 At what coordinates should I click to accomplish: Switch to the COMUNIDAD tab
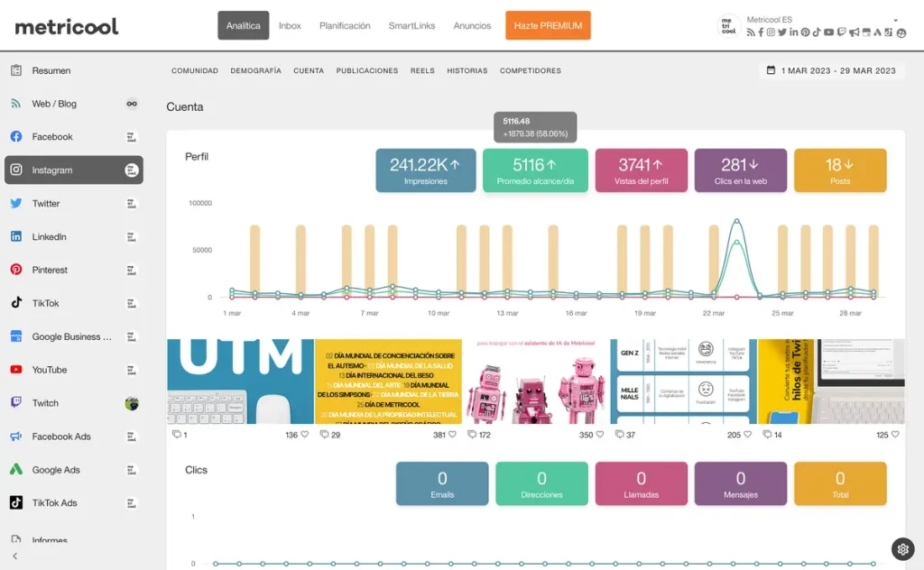pyautogui.click(x=195, y=70)
